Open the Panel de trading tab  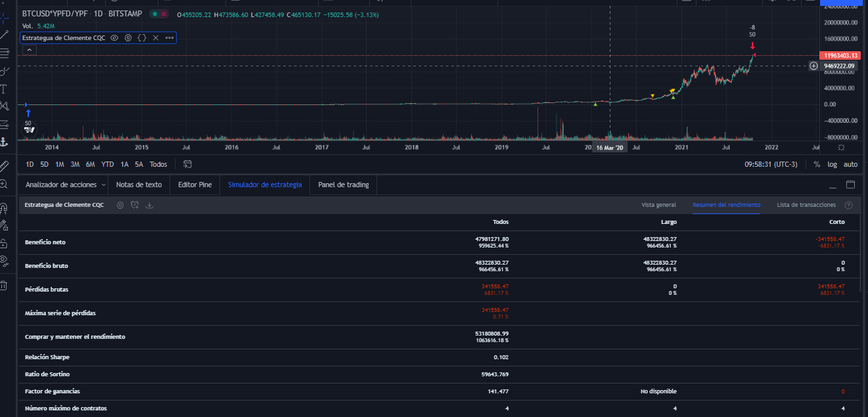click(343, 185)
